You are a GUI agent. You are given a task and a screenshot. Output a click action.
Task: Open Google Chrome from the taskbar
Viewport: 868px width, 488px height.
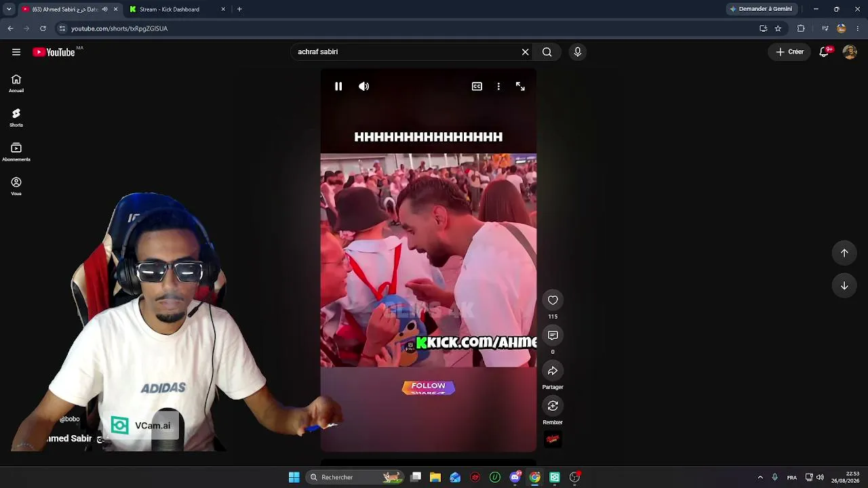(x=535, y=477)
